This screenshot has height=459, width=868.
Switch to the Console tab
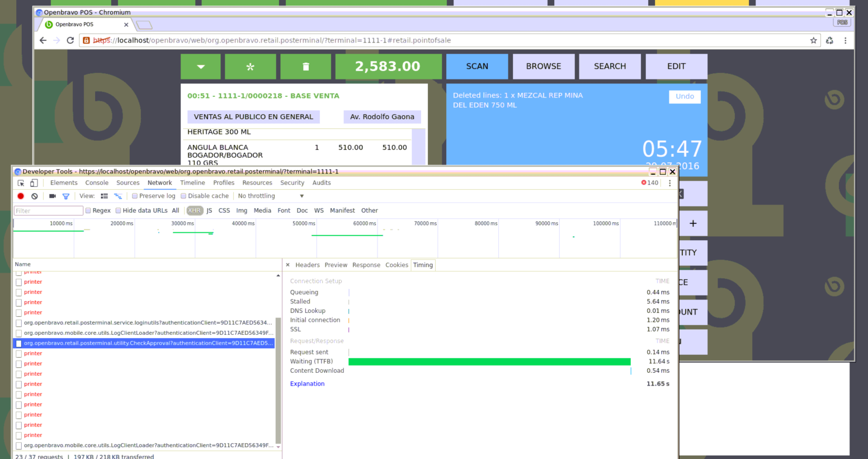(97, 183)
